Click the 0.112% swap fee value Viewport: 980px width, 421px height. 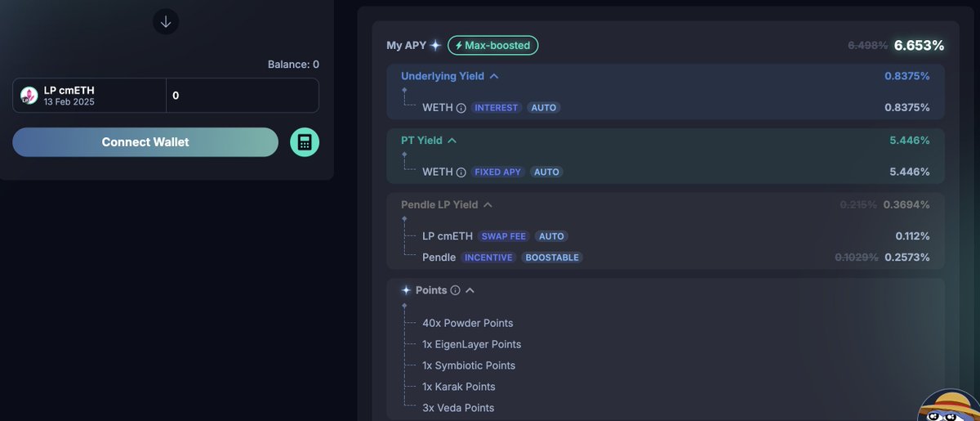tap(912, 236)
